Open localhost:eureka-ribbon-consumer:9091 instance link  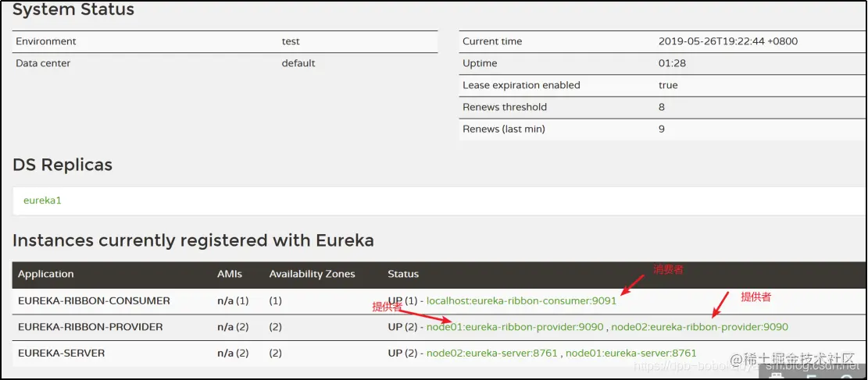point(521,301)
